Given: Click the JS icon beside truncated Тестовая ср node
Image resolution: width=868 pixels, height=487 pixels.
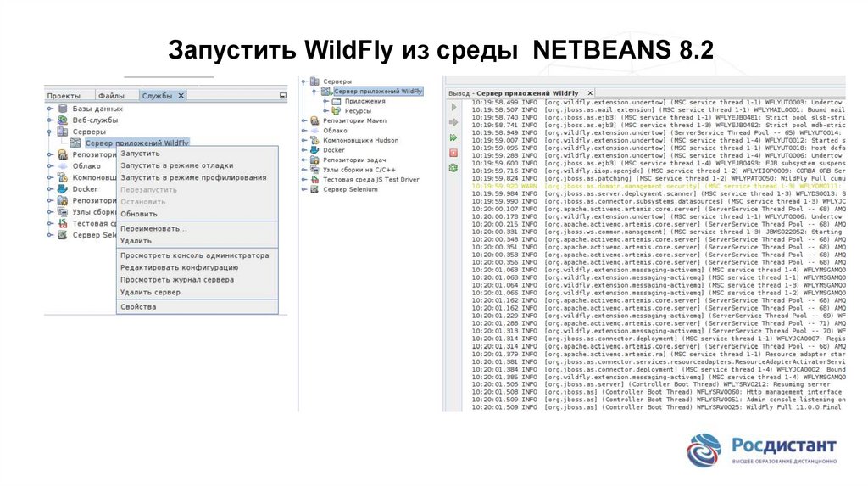Looking at the screenshot, I should click(63, 223).
